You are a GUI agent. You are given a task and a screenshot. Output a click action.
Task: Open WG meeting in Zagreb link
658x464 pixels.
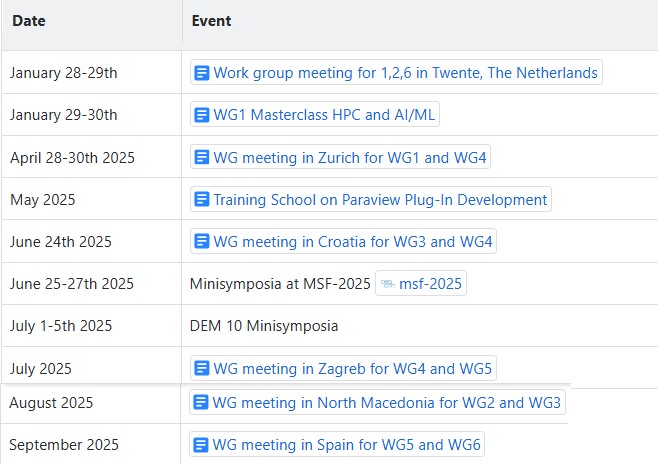pyautogui.click(x=352, y=369)
